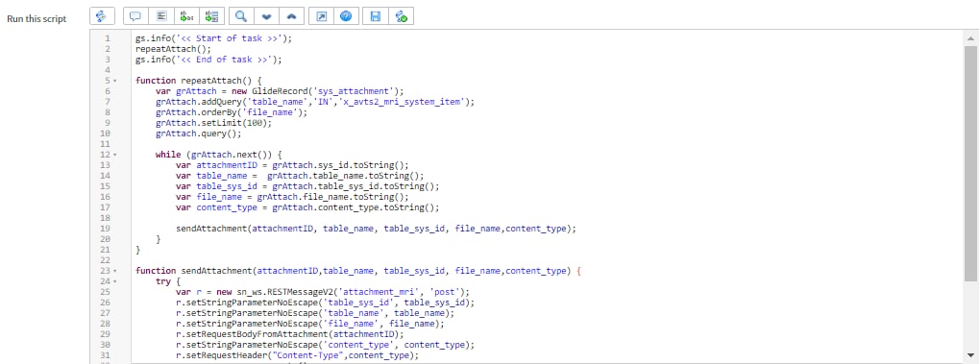This screenshot has height=364, width=980.
Task: Click the GlideRecord('sys_attachment') line
Action: click(x=280, y=91)
